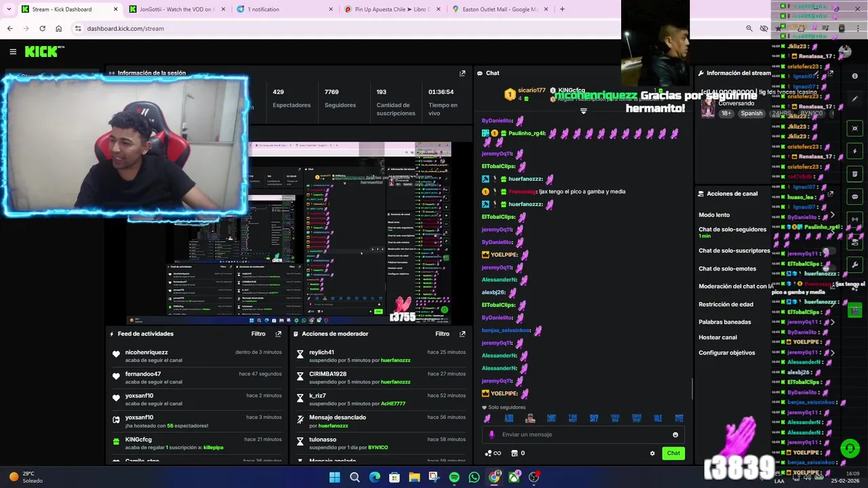Open the emoji picker in chat input
The height and width of the screenshot is (488, 868).
(x=675, y=435)
